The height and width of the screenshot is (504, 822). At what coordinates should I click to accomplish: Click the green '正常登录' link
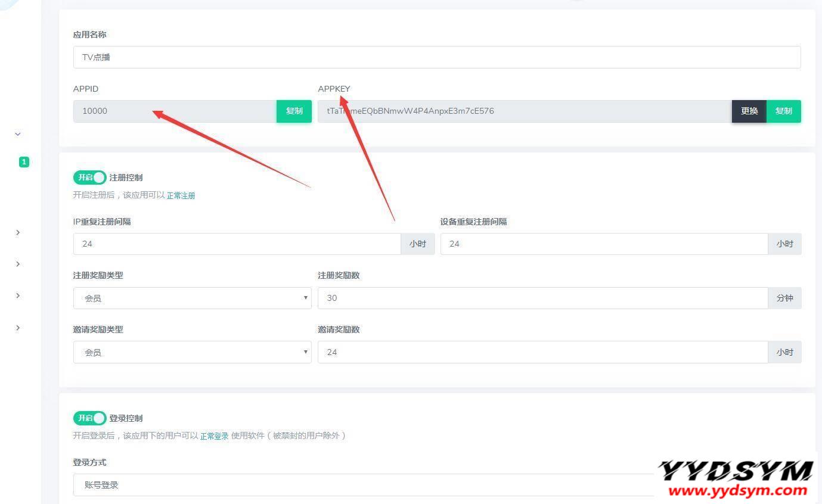(x=214, y=436)
